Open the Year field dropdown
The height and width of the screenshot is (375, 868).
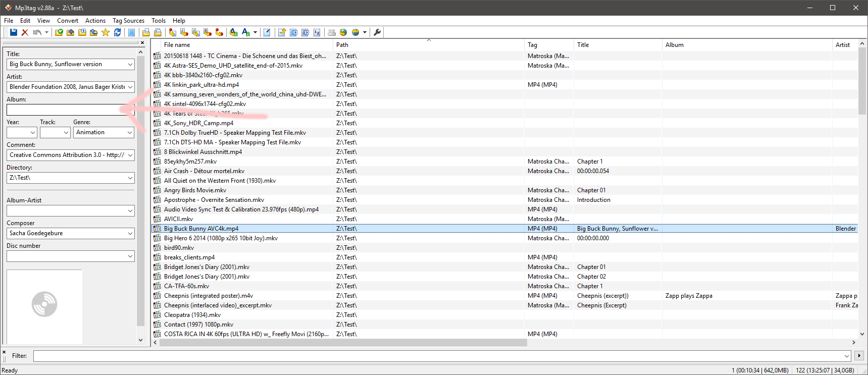point(33,132)
